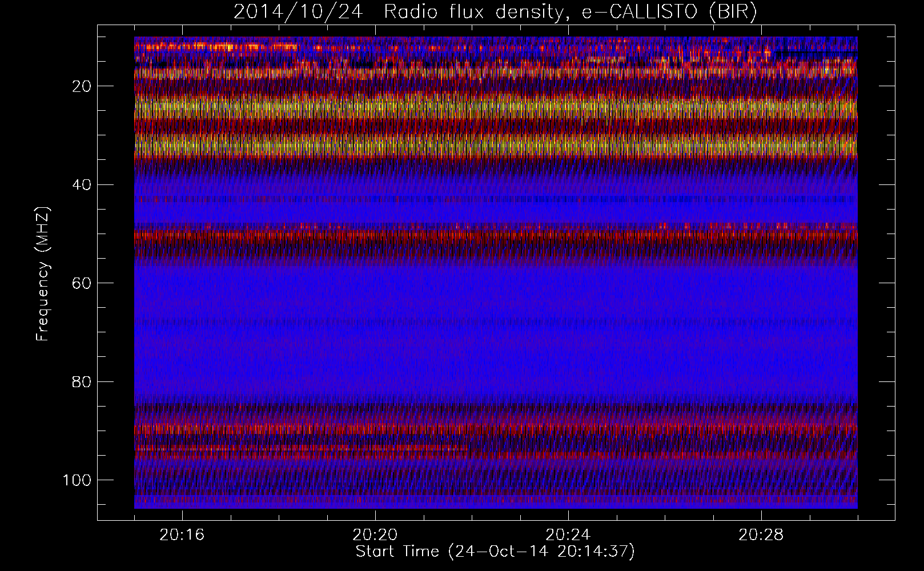This screenshot has height=571, width=924.
Task: Click the 60 MHz frequency tick label
Action: 81,283
